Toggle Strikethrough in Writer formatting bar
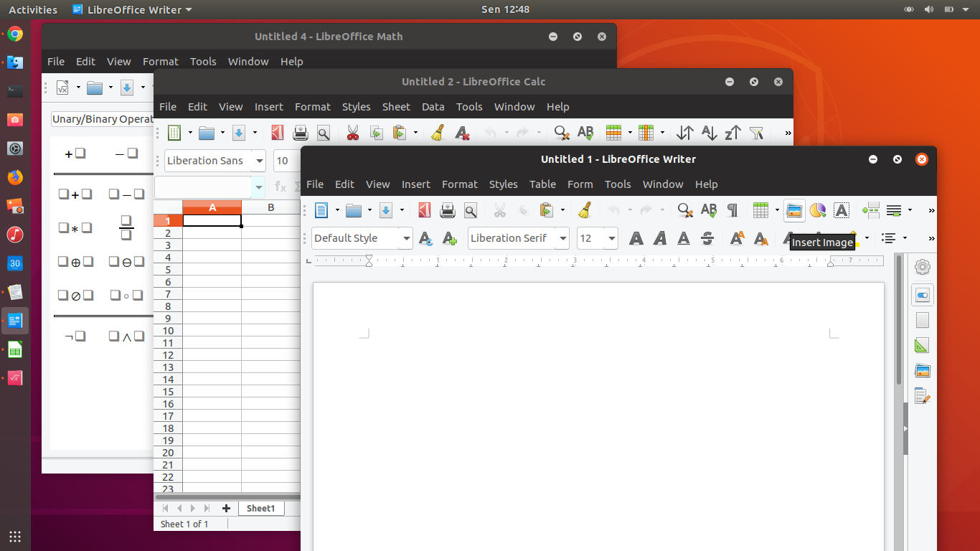Image resolution: width=980 pixels, height=551 pixels. tap(707, 238)
